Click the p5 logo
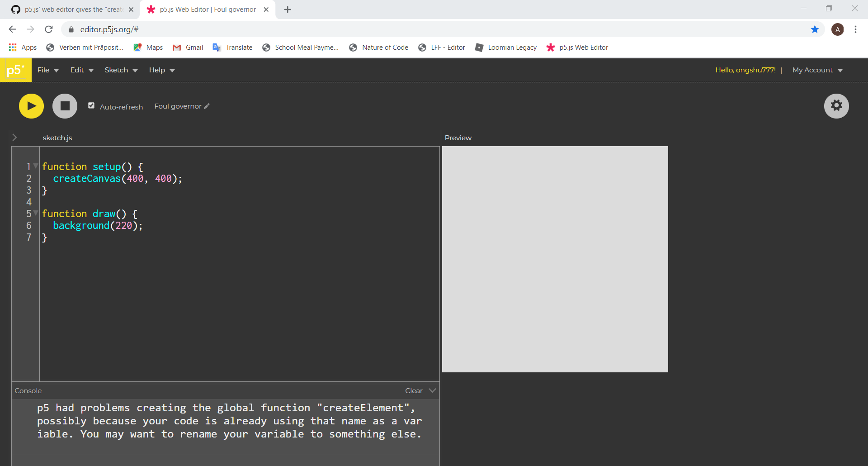Screen dimensions: 868x466 [x=16, y=70]
